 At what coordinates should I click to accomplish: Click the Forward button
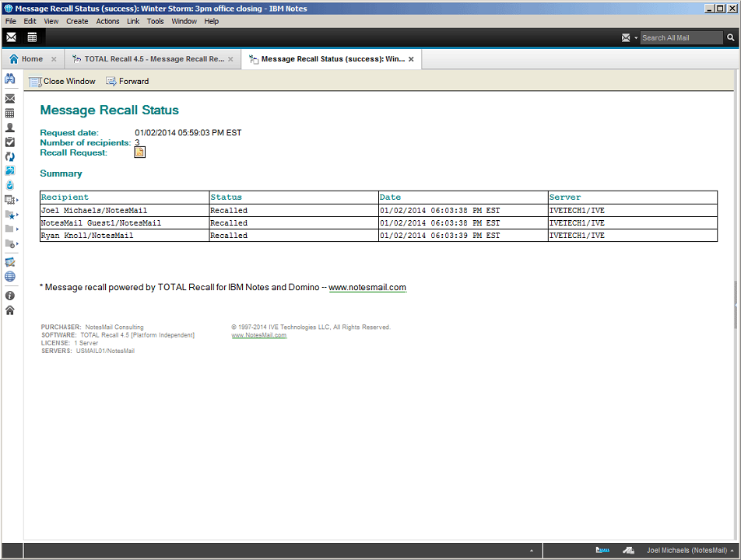[127, 81]
